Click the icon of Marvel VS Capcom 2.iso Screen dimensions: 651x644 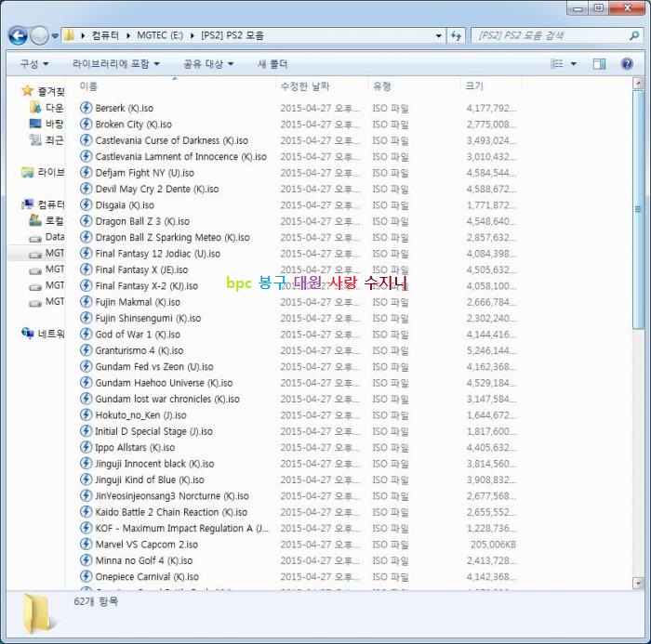(86, 545)
